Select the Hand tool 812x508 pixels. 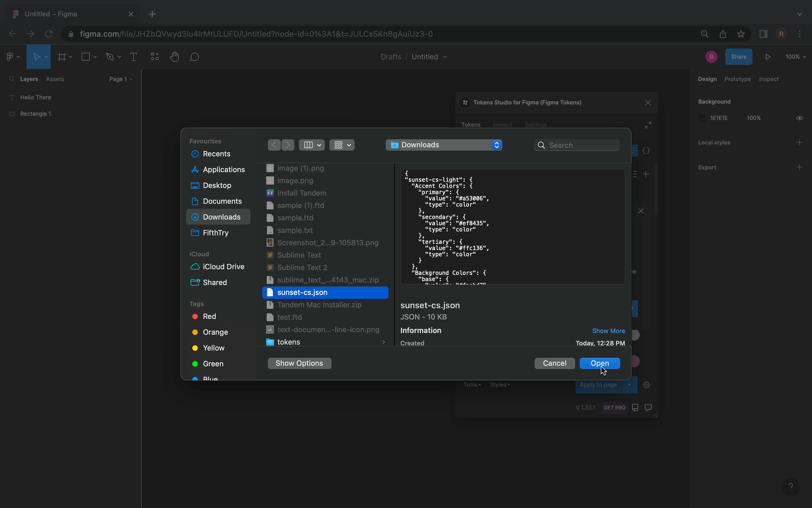174,57
